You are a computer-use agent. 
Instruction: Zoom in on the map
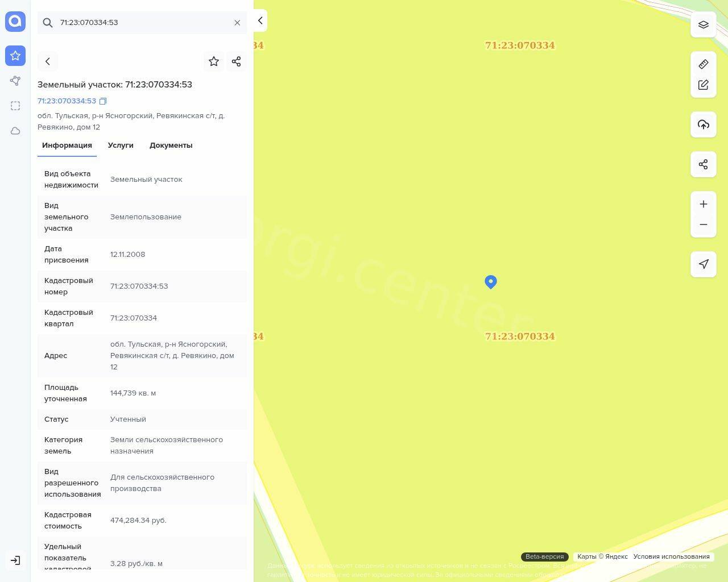coord(704,204)
